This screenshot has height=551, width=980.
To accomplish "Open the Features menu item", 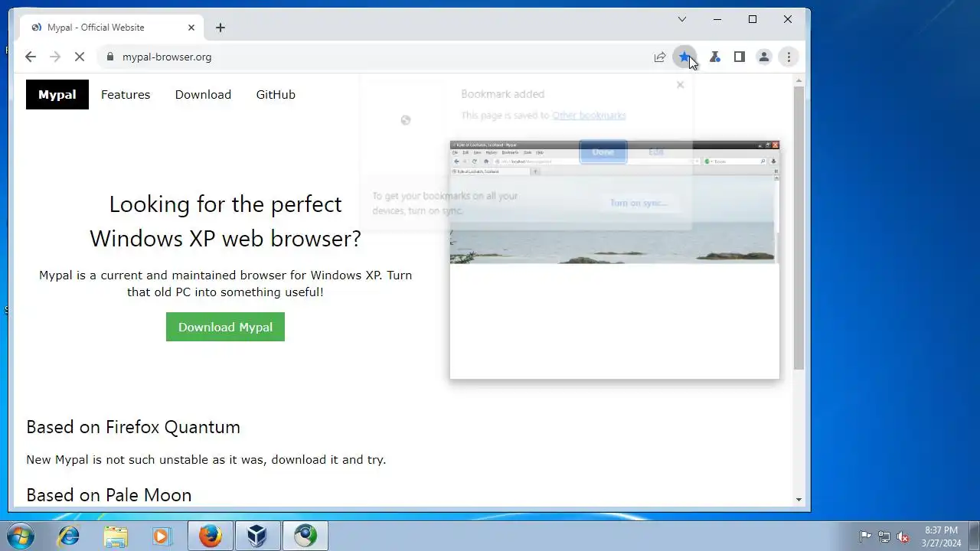I will pos(126,95).
